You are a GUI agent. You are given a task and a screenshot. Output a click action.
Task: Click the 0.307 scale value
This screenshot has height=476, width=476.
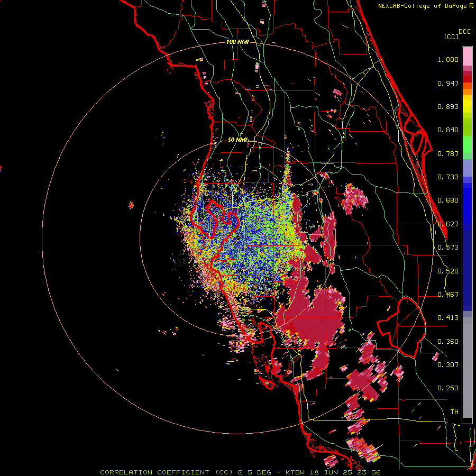click(x=448, y=364)
